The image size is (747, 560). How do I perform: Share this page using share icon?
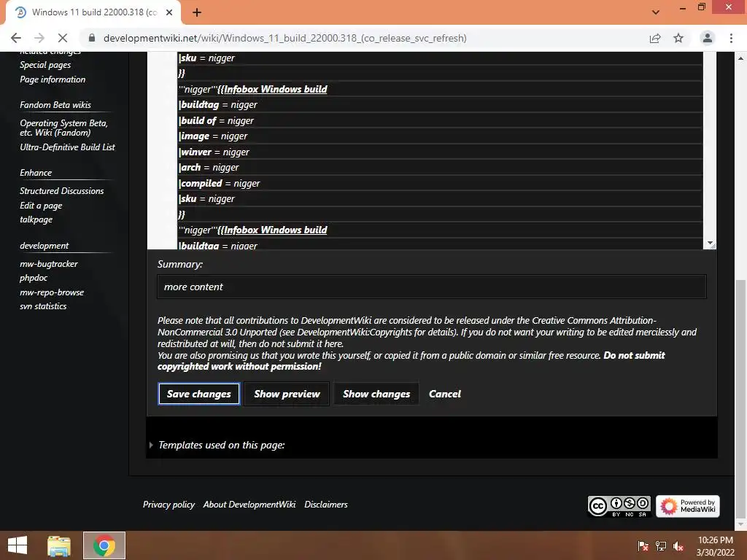coord(655,38)
